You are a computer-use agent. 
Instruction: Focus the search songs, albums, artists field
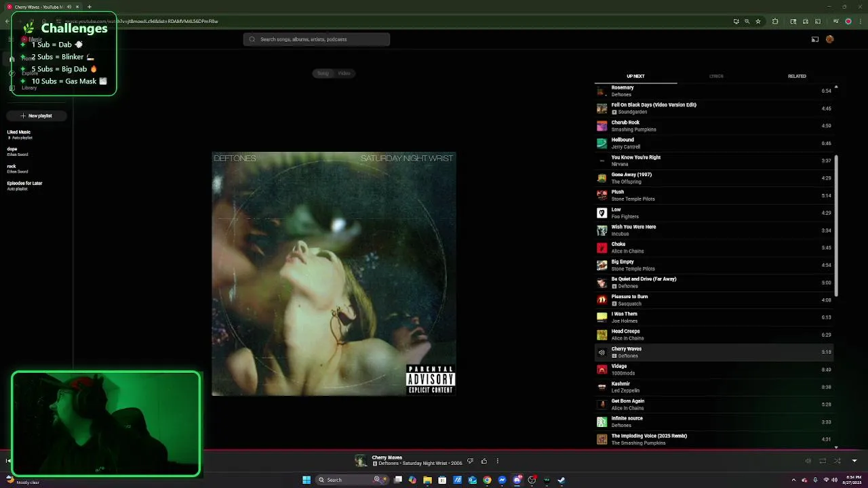pyautogui.click(x=317, y=39)
